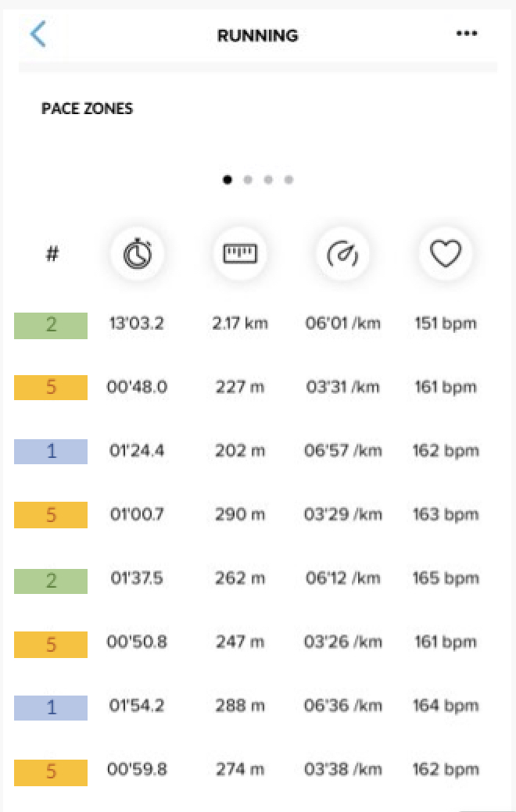Tap the 165 bpm heart rate value
The image size is (516, 812).
(x=446, y=578)
